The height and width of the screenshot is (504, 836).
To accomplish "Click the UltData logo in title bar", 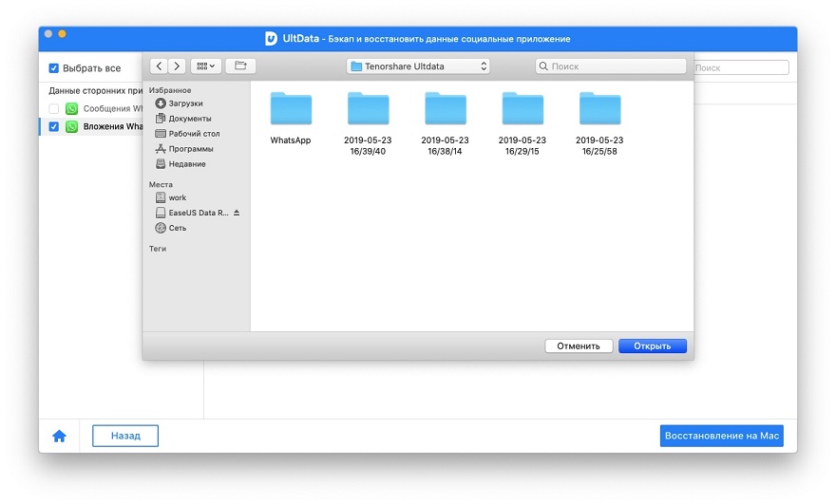I will (272, 38).
